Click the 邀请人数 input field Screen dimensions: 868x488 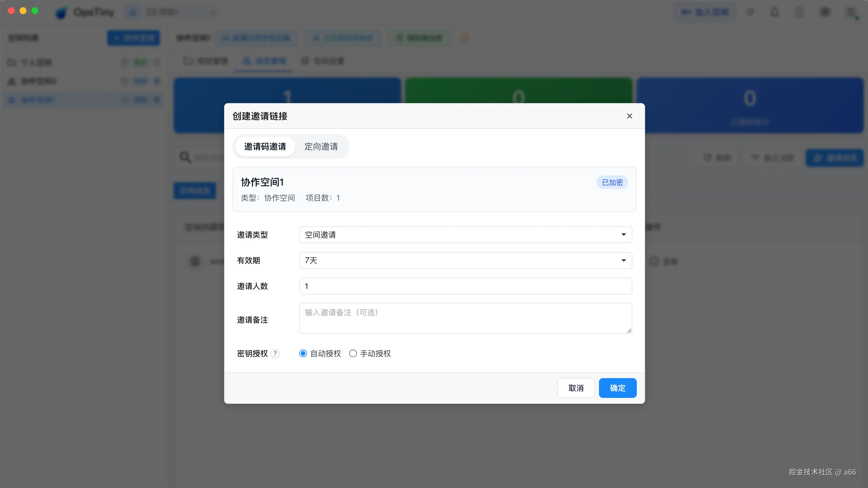pos(465,286)
